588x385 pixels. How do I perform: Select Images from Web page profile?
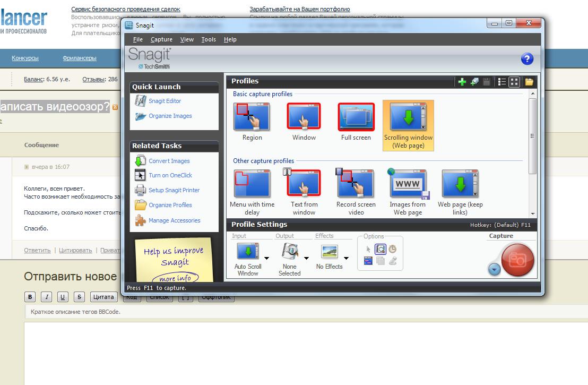[408, 184]
